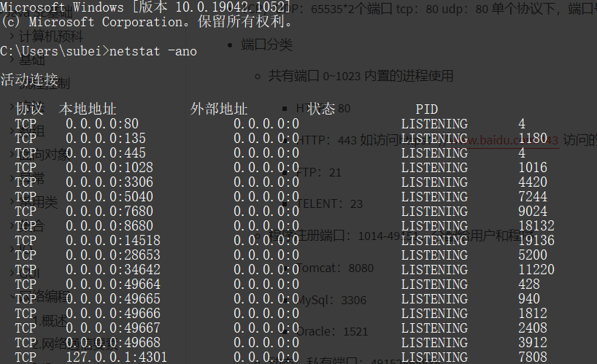Select local address 0.0.0.0:80

[x=102, y=124]
